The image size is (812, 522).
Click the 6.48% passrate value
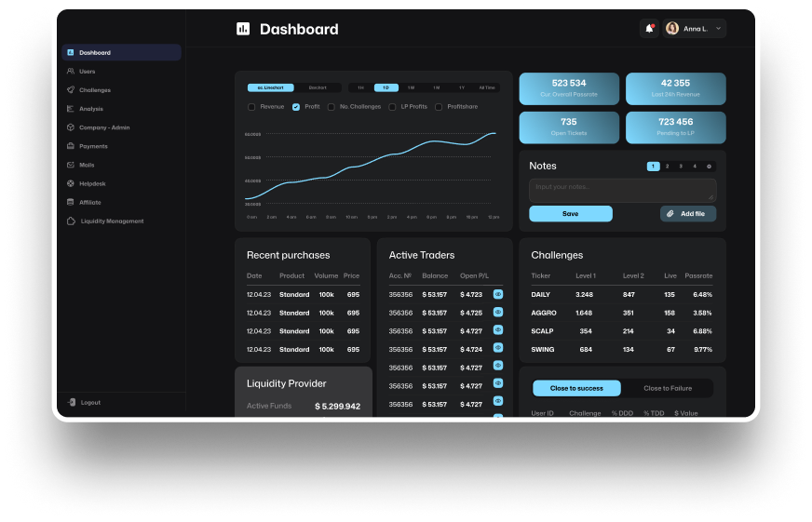703,294
